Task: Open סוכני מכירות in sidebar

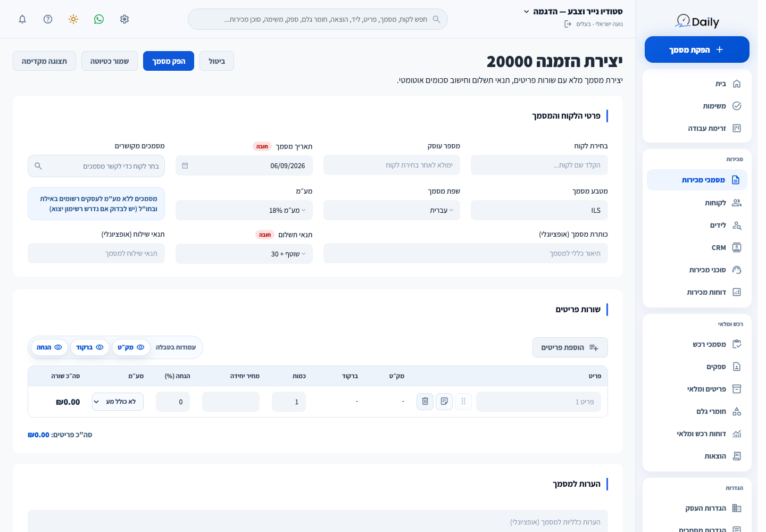Action: 697,270
